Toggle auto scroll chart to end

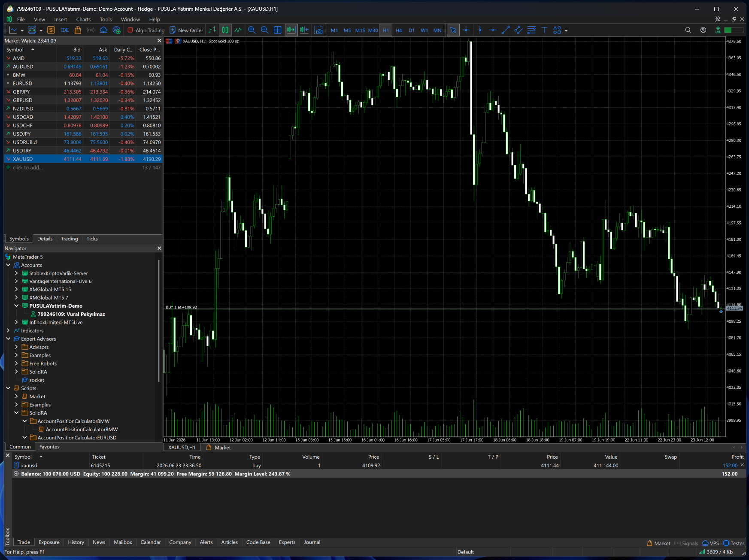point(291,30)
